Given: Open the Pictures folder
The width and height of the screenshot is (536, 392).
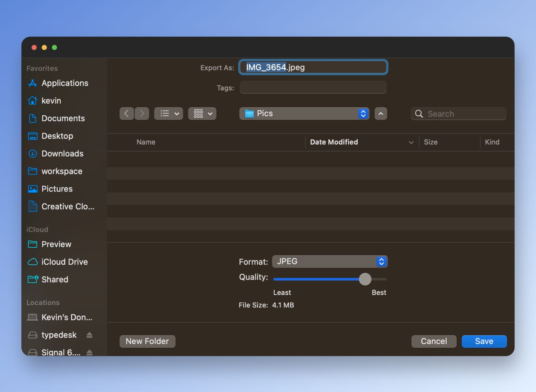Looking at the screenshot, I should 50,189.
